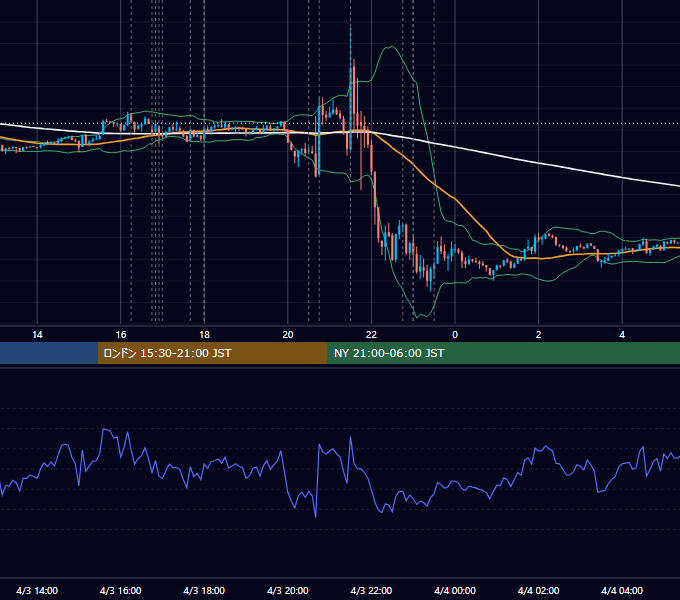Screen dimensions: 680x600
Task: Click the 4/4 04:00 time label
Action: [x=622, y=590]
